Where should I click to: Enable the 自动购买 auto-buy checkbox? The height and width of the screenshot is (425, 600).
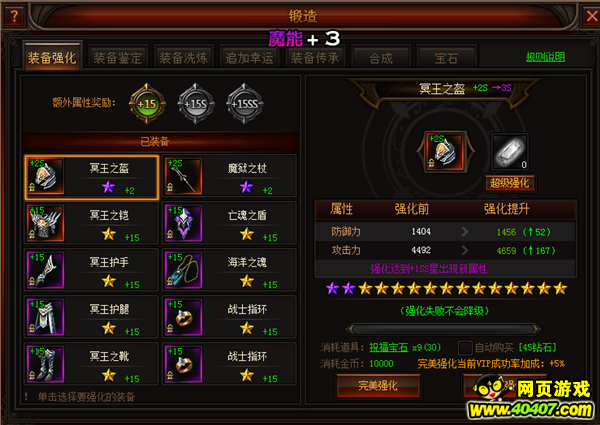coord(465,348)
